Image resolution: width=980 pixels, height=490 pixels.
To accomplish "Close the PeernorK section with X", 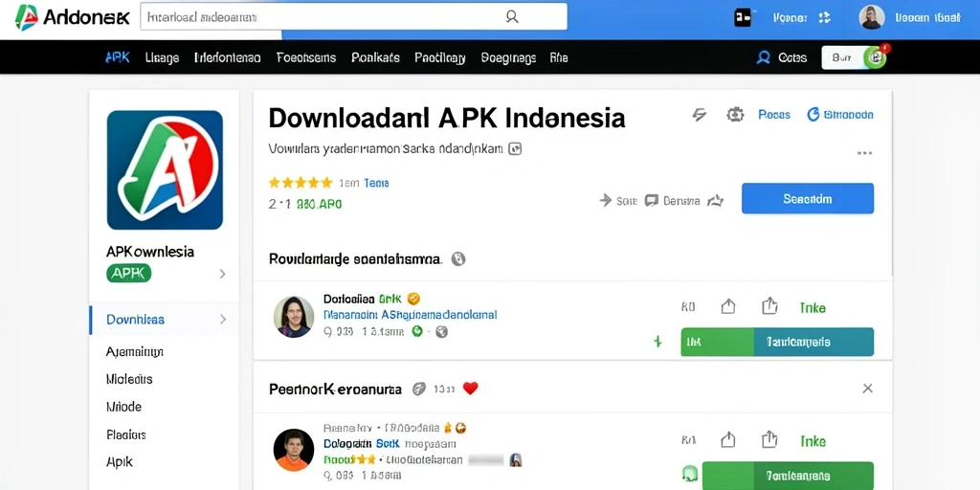I will pyautogui.click(x=867, y=389).
